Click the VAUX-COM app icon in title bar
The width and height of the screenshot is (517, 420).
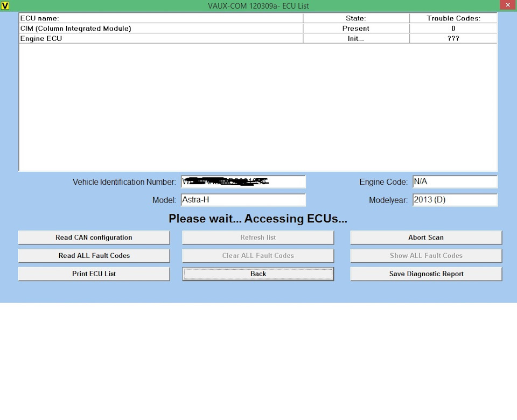coord(5,5)
